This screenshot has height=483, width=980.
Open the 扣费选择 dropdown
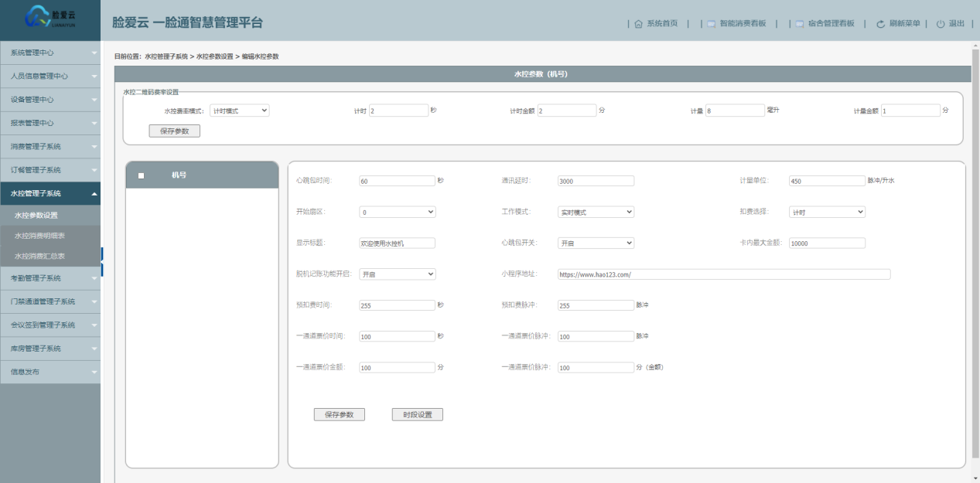click(827, 212)
